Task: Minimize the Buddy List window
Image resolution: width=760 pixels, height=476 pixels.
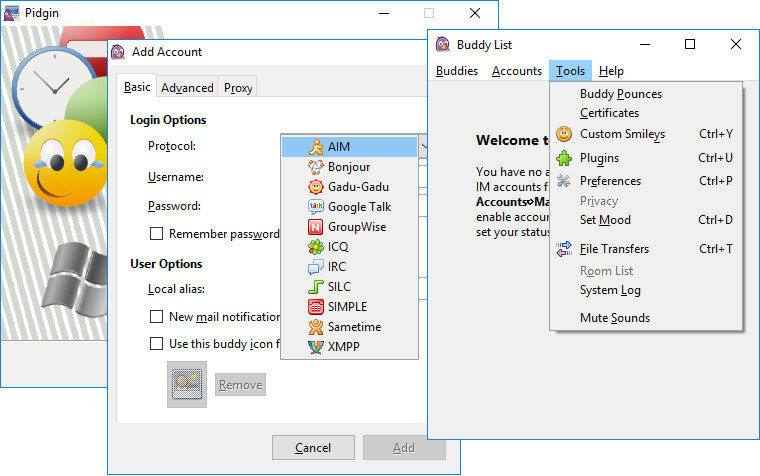Action: [x=645, y=45]
